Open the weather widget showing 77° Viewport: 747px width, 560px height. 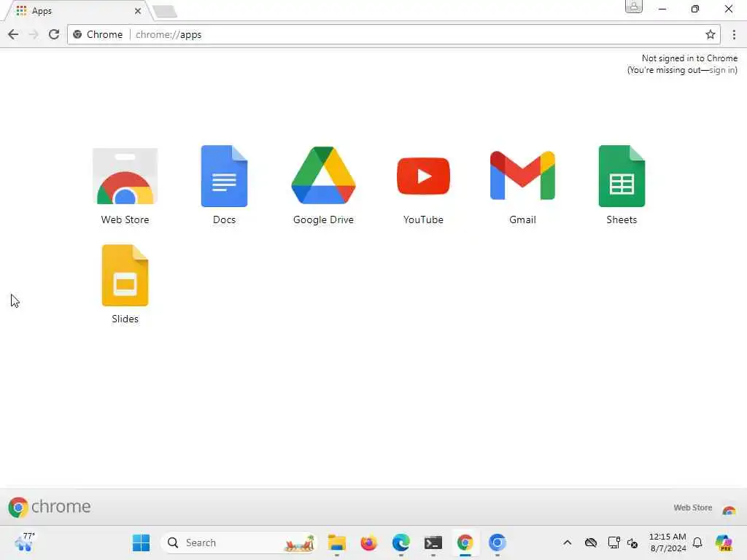coord(25,542)
